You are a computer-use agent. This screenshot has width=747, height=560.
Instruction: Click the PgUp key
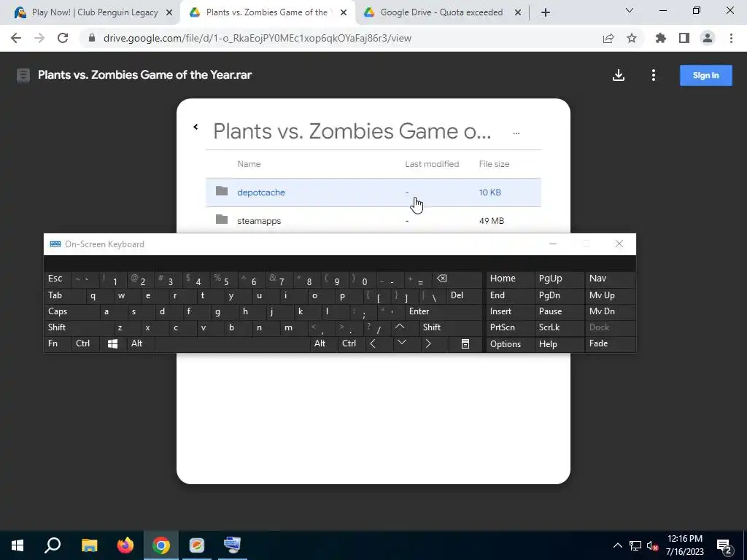pos(560,279)
